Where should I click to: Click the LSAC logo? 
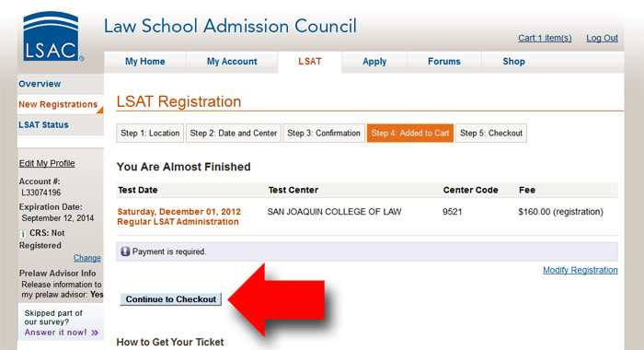pos(51,37)
